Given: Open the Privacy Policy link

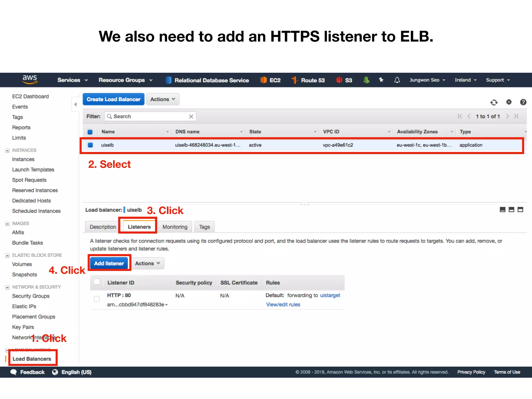Looking at the screenshot, I should pos(471,372).
